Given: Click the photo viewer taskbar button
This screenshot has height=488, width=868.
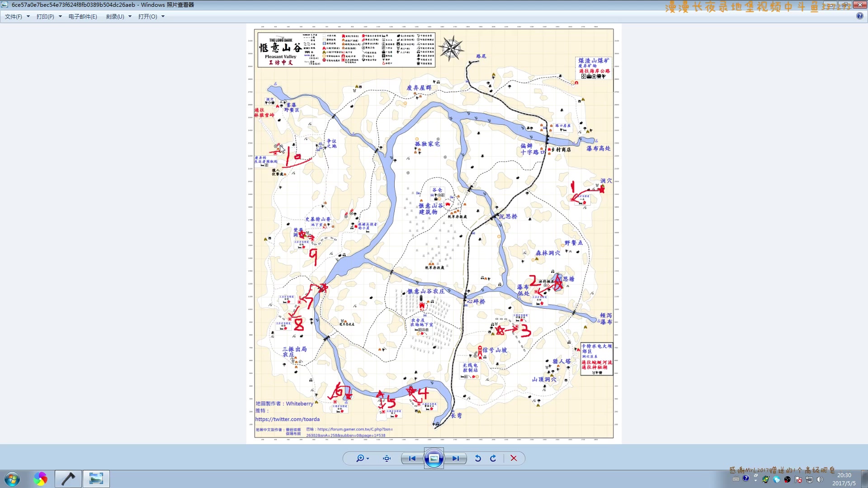Looking at the screenshot, I should pos(96,479).
